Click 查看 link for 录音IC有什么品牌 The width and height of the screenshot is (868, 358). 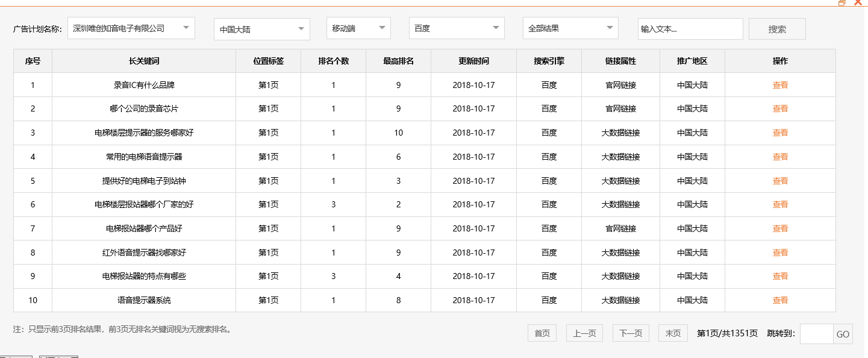pyautogui.click(x=780, y=85)
